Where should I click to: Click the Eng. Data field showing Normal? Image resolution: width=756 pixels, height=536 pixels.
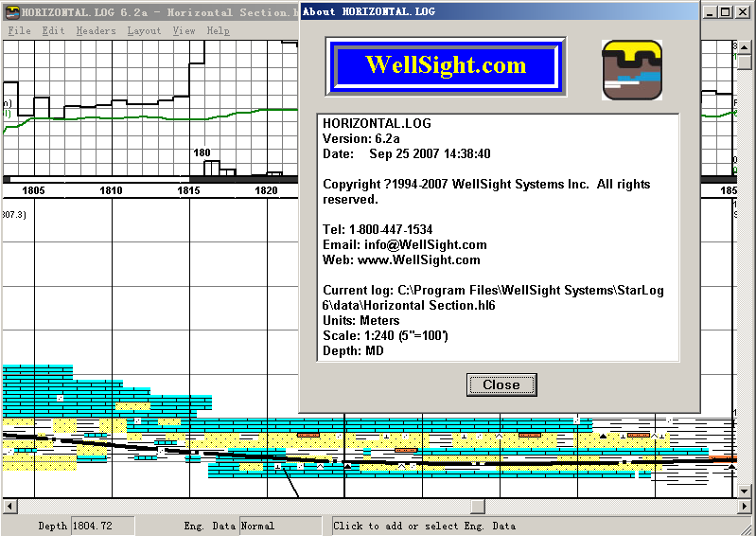click(280, 526)
